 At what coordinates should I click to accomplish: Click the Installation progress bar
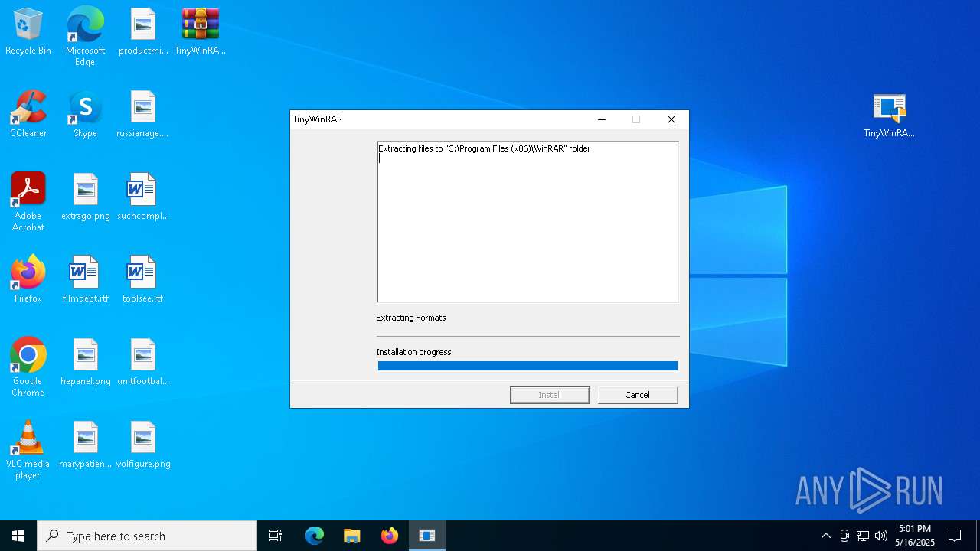click(x=528, y=366)
